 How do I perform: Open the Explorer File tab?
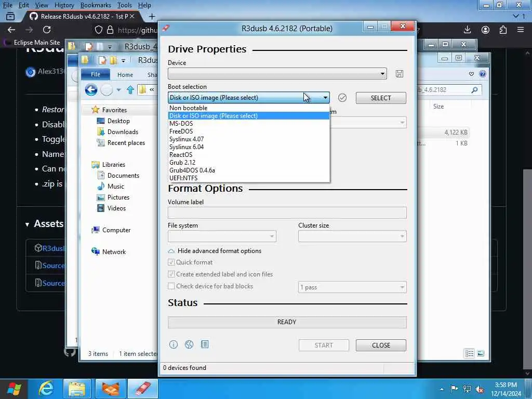pyautogui.click(x=96, y=75)
